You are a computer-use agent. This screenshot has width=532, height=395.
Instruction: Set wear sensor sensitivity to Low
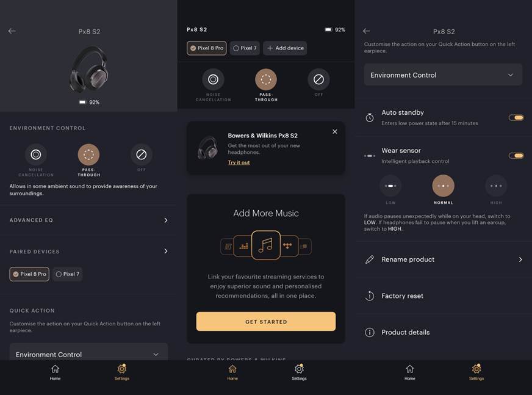pos(390,186)
